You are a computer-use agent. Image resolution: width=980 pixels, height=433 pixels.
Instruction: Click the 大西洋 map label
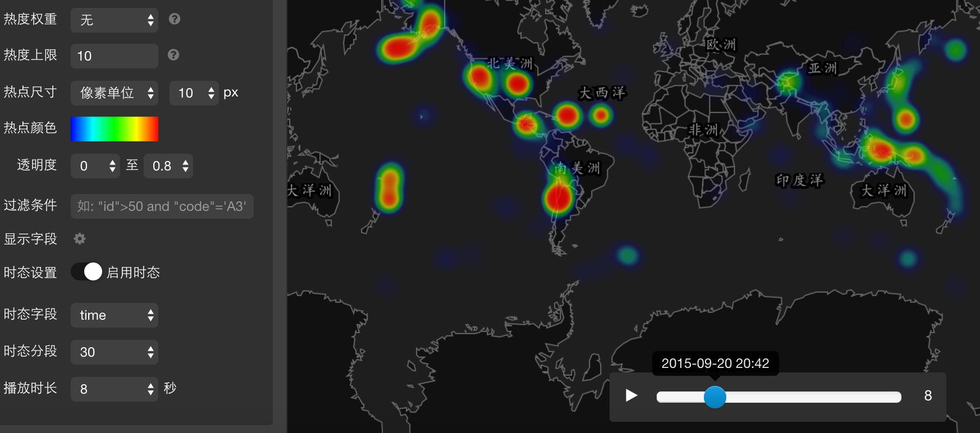pyautogui.click(x=602, y=93)
